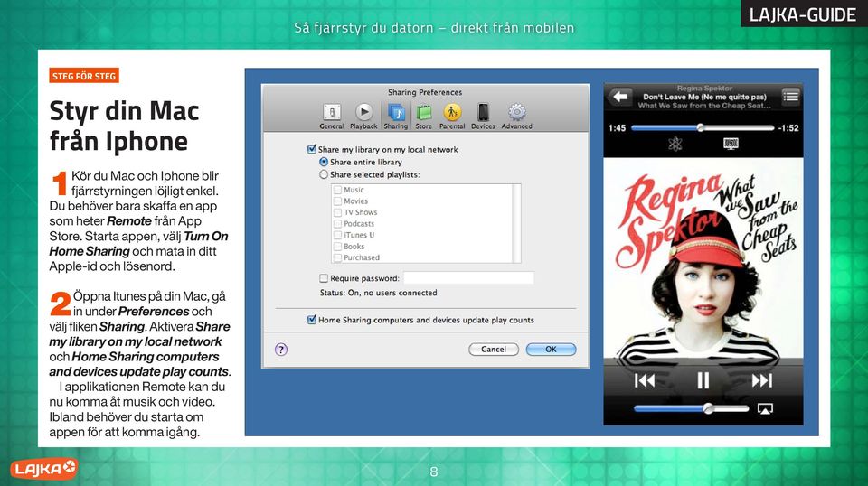Click the elapsed time 1:45
868x486 pixels.
pos(617,128)
